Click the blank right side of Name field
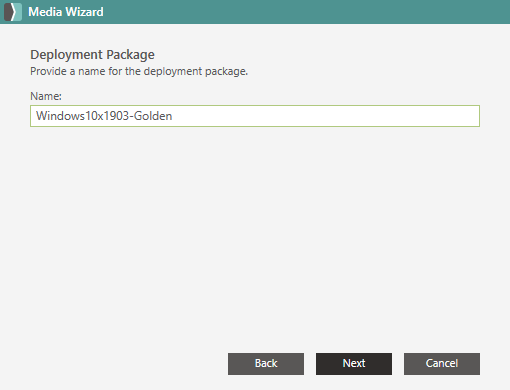This screenshot has width=510, height=390. (x=327, y=116)
